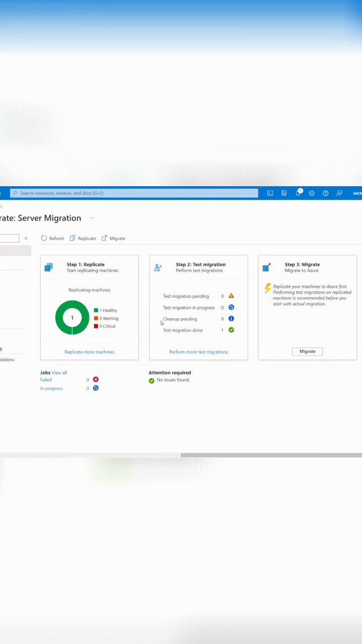Screen dimensions: 362x644
Task: Click the Step 3 Migrate card icon
Action: 267,267
